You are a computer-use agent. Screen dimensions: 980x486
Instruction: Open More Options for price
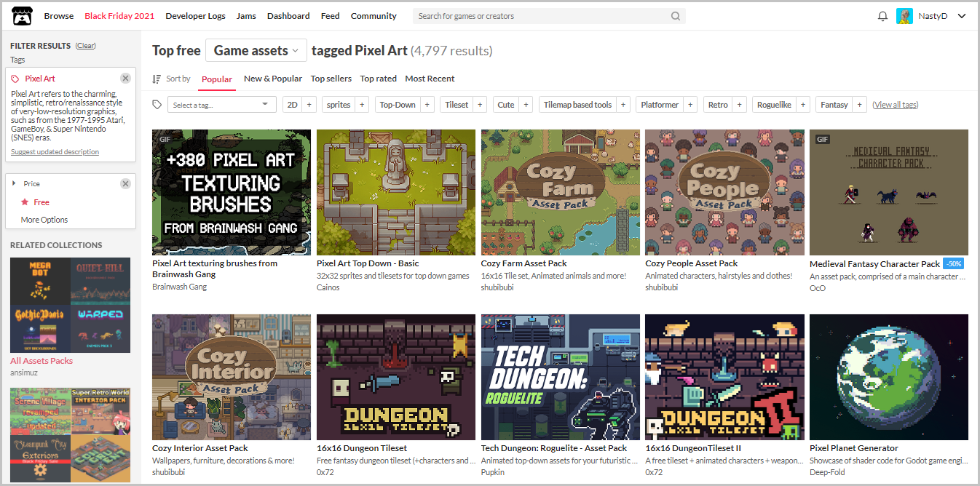[x=44, y=220]
